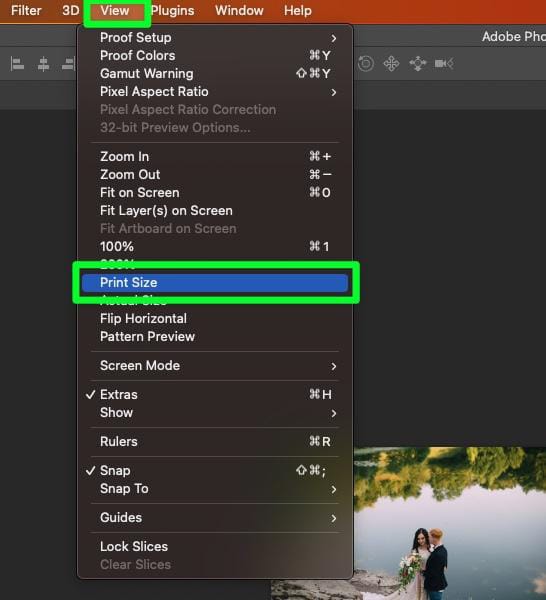Uncheck Extras

215,395
